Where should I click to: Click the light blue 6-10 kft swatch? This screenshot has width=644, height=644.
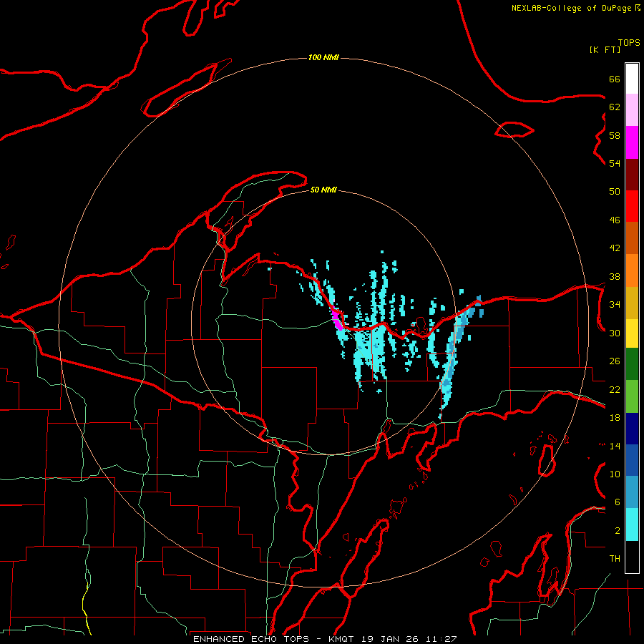[x=632, y=492]
